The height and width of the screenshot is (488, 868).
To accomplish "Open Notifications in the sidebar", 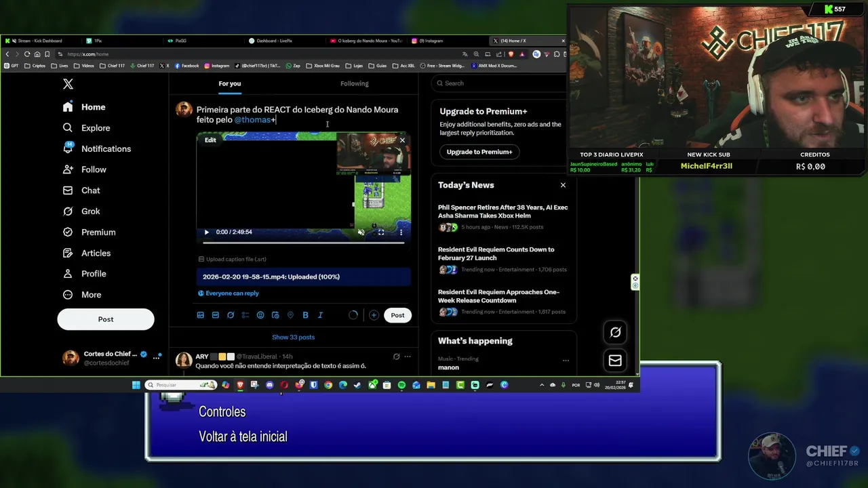I will coord(97,148).
